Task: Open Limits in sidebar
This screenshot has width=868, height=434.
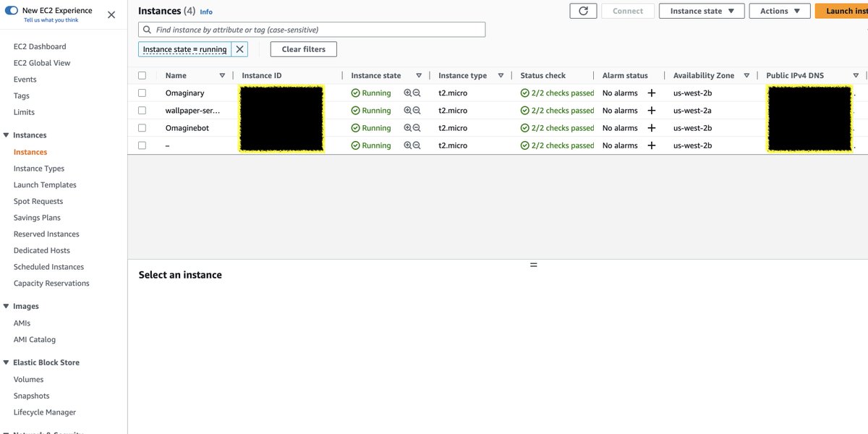Action: pos(24,112)
